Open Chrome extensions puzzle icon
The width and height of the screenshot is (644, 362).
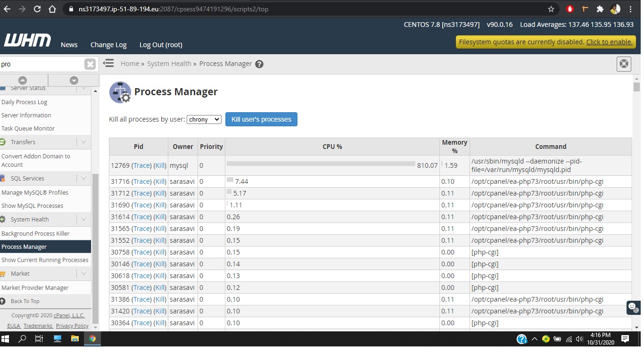coord(600,9)
